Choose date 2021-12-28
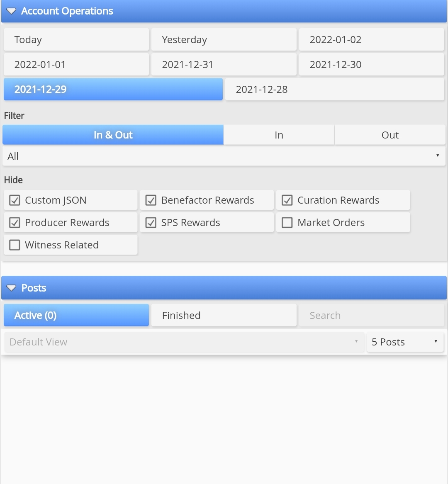This screenshot has width=448, height=484. (335, 89)
